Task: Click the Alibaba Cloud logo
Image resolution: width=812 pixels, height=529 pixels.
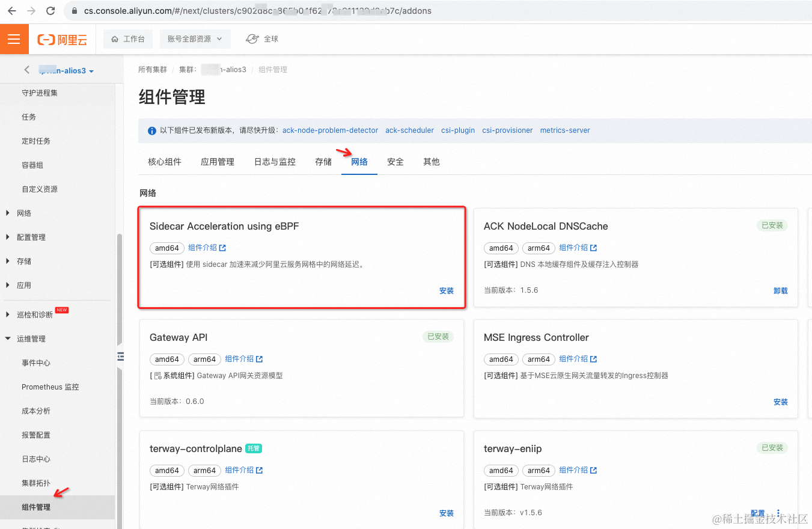Action: [x=63, y=40]
